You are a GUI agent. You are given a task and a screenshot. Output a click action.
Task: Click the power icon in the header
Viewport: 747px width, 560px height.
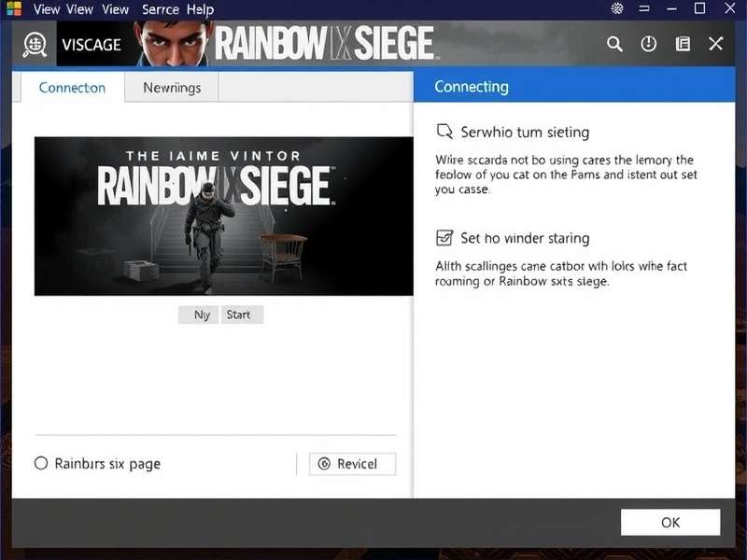[x=648, y=44]
